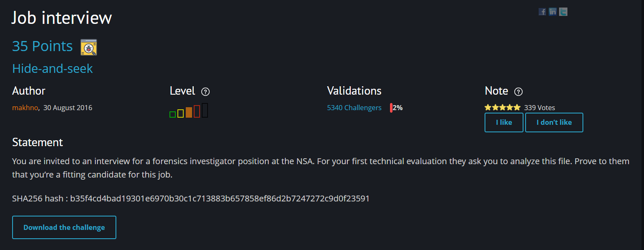This screenshot has height=250, width=644.
Task: Click the green lowest difficulty bar
Action: click(x=172, y=114)
